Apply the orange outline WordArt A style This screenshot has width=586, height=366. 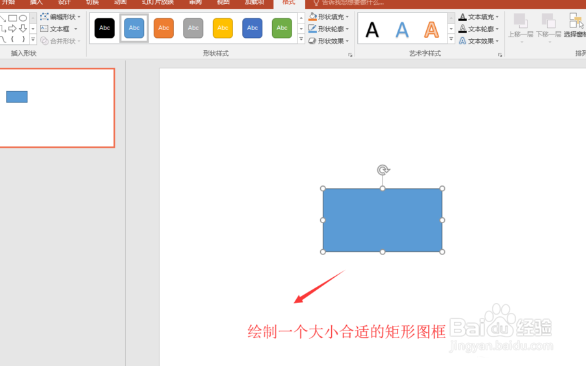click(431, 30)
